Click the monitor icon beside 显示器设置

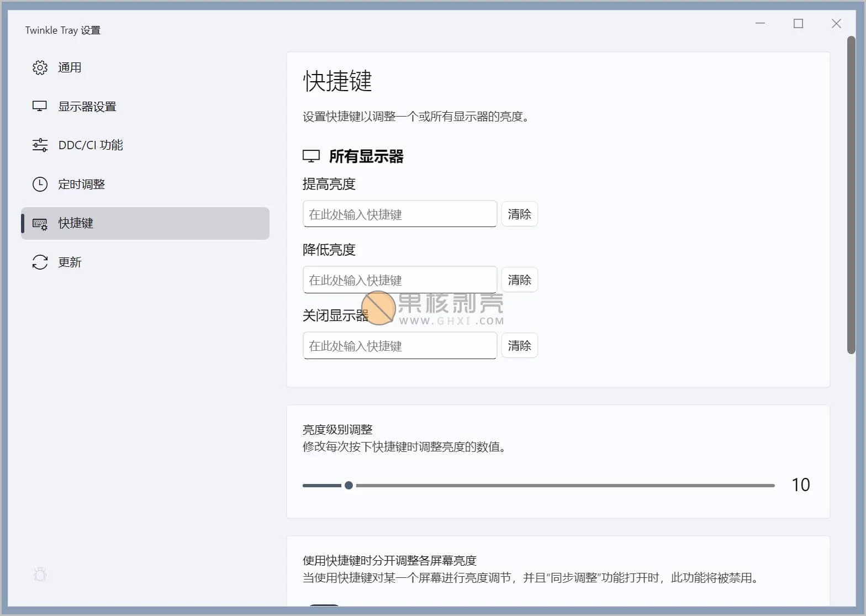coord(40,106)
